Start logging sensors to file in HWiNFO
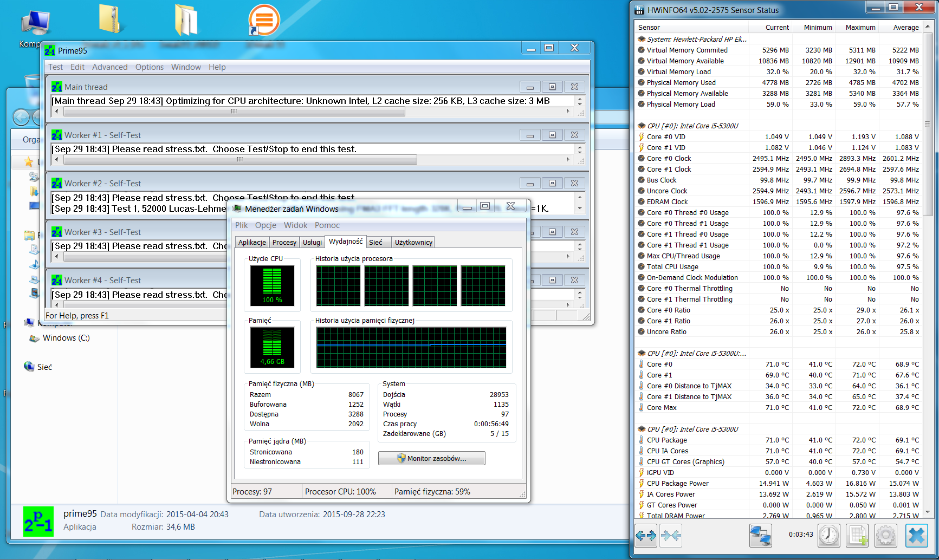The image size is (939, 560). (858, 536)
